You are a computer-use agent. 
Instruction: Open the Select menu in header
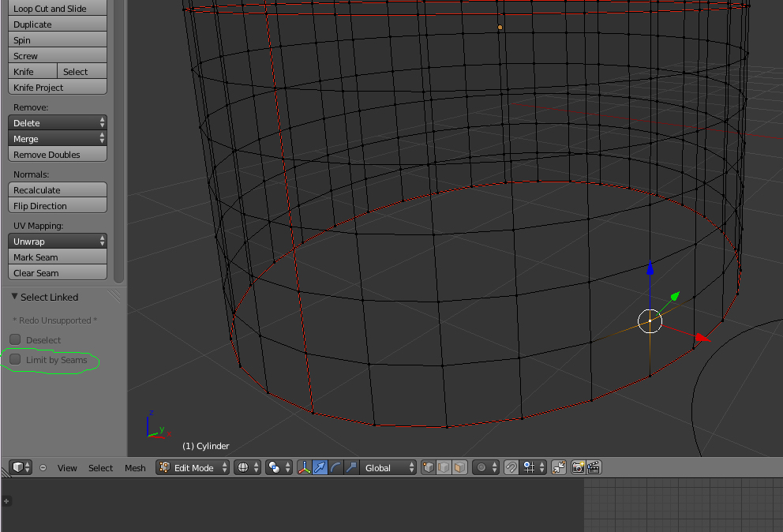click(x=100, y=468)
